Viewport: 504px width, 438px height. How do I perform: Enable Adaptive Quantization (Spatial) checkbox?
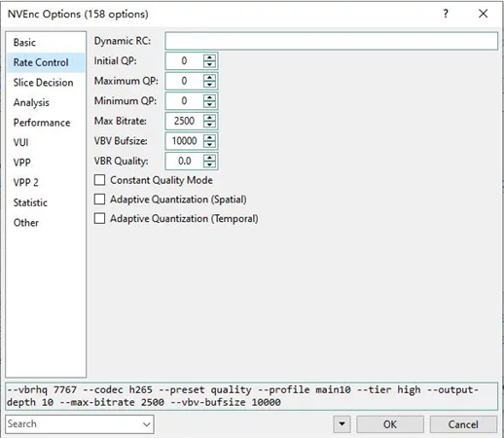[x=99, y=200]
